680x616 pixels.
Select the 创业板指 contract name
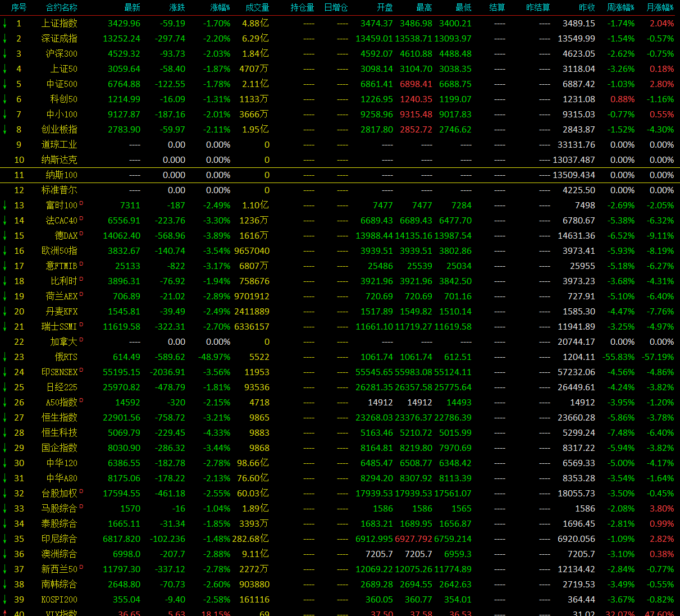pos(59,130)
